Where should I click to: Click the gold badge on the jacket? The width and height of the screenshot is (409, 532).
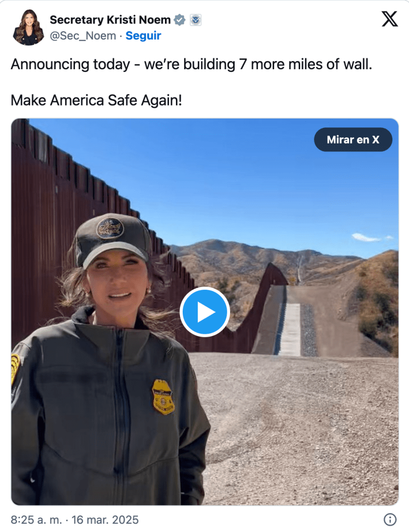point(163,397)
